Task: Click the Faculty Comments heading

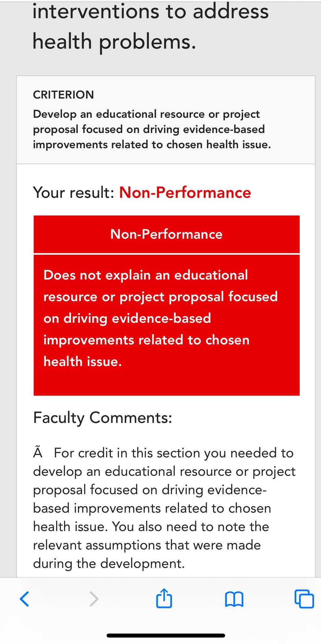Action: click(103, 418)
